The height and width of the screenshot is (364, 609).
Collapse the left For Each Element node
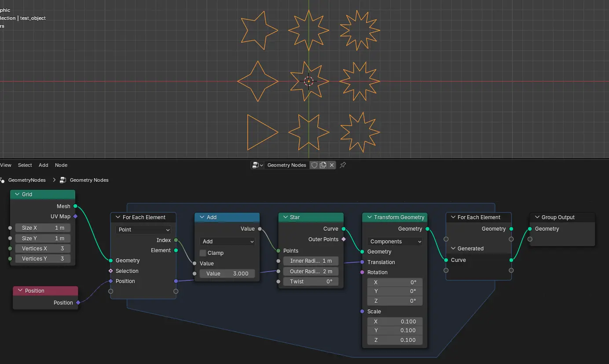[x=118, y=217]
